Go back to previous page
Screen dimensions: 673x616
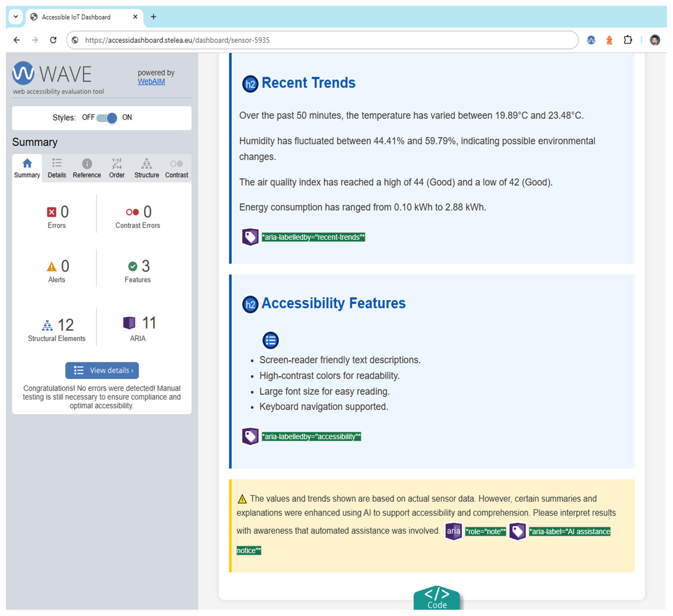(x=17, y=40)
